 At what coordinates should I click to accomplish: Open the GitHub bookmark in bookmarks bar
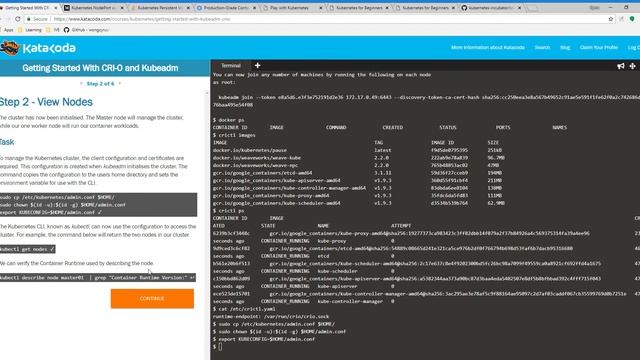[86, 30]
